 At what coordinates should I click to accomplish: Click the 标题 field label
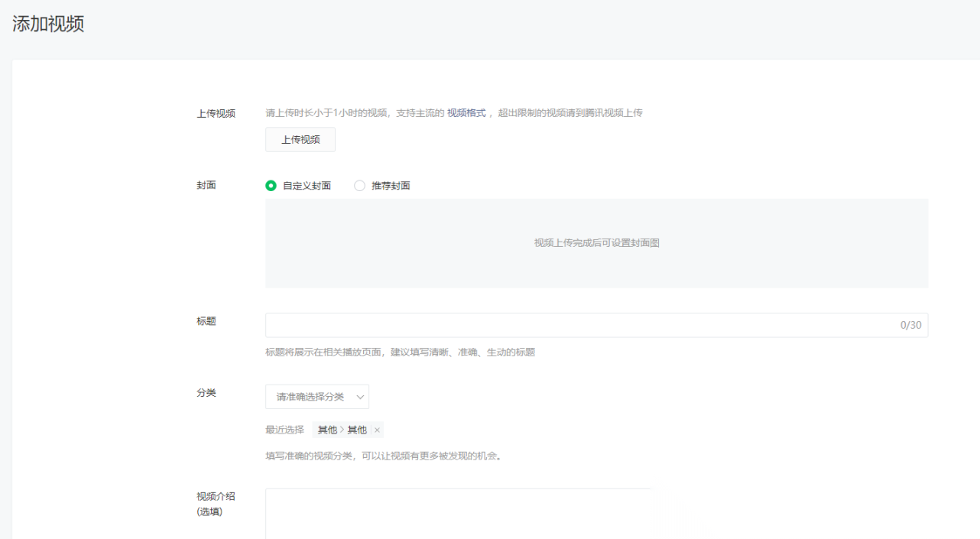coord(206,321)
